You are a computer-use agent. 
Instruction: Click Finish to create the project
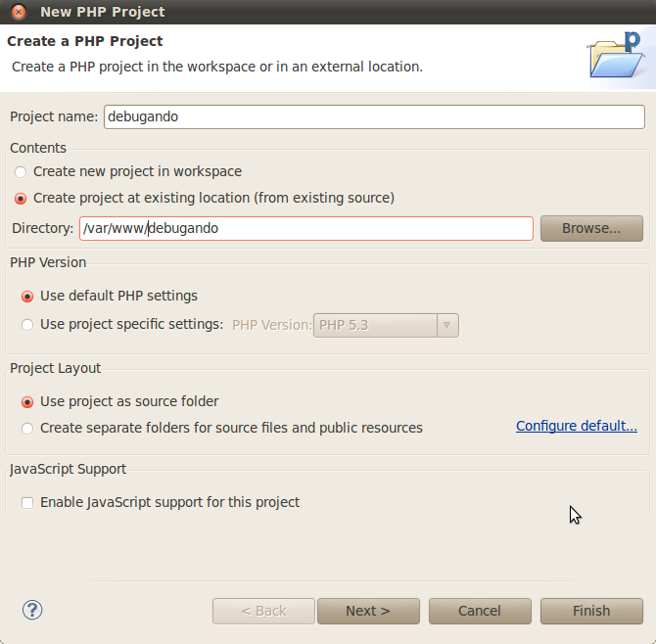tap(591, 611)
